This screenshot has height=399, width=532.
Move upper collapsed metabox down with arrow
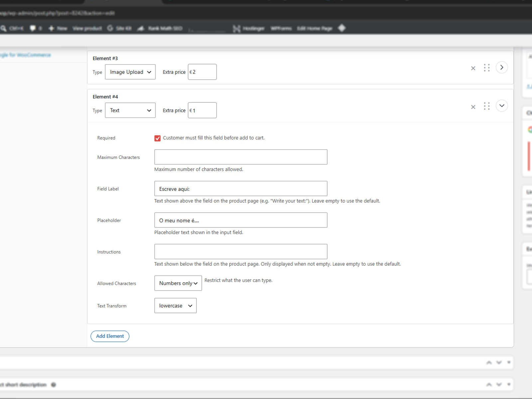[x=499, y=362]
